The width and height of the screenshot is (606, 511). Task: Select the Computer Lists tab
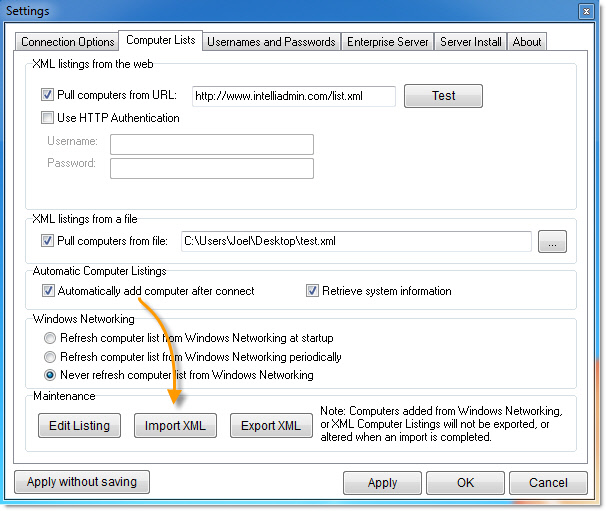160,40
